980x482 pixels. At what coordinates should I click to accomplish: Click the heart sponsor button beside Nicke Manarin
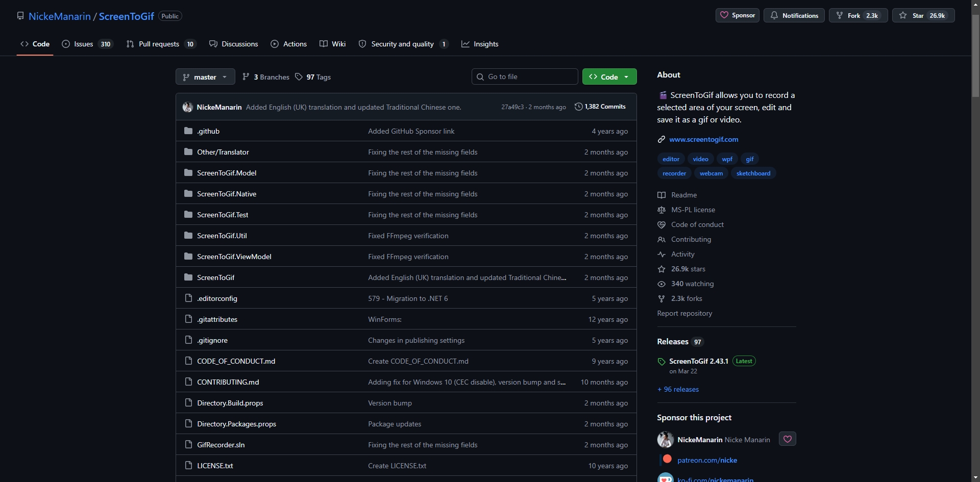788,439
